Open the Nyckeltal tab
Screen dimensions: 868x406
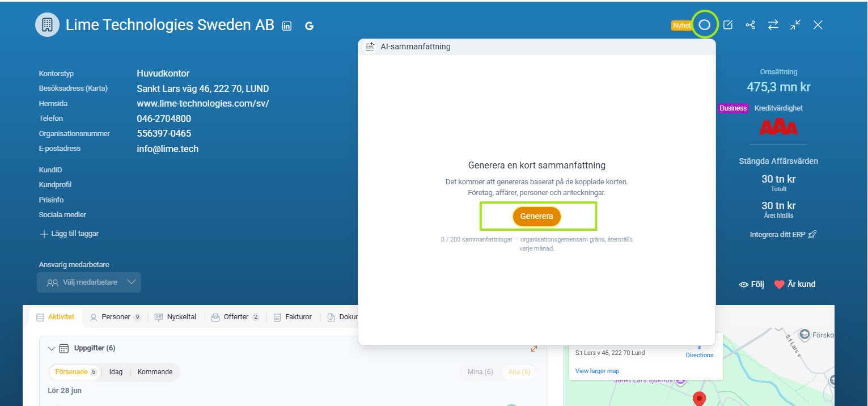click(175, 318)
